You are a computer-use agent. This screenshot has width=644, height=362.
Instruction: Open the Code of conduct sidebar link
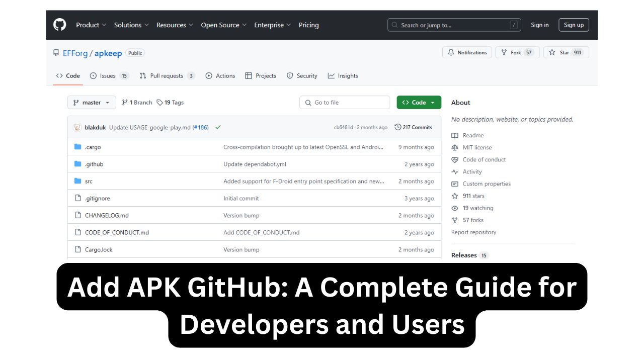(478, 160)
